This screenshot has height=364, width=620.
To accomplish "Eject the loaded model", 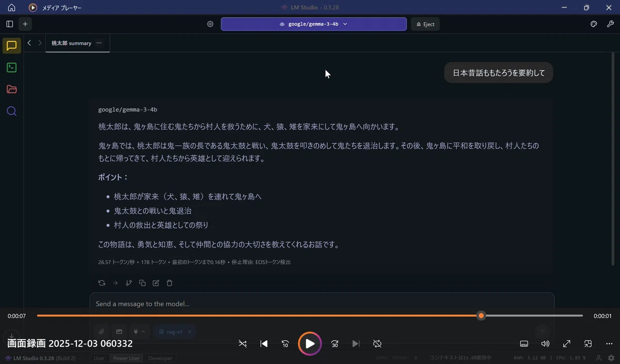I will tap(425, 24).
